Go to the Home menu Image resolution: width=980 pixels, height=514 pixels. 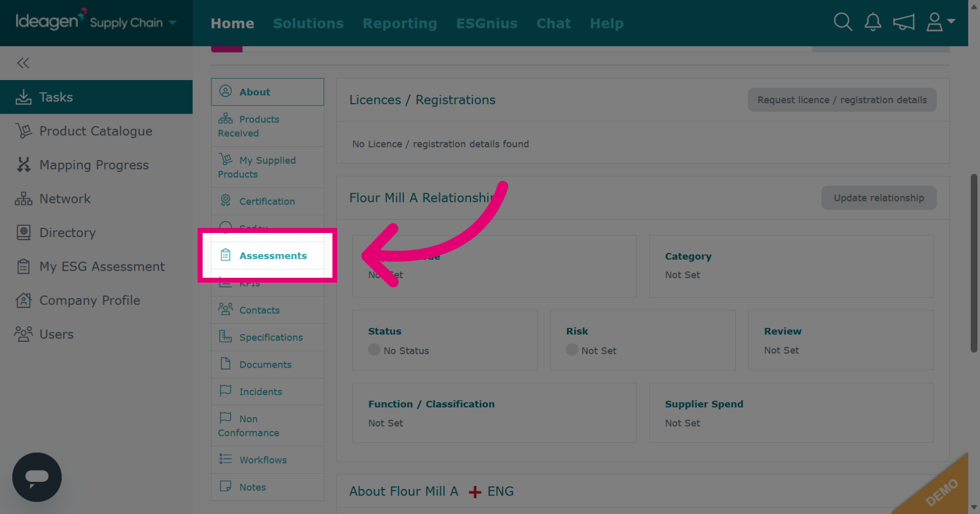(232, 23)
